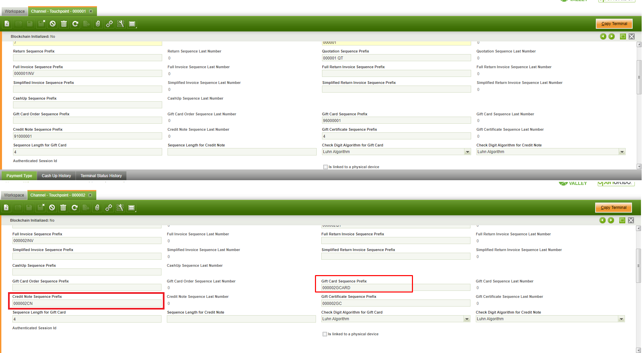
Task: Go to next record in Touchpoint 000001 window
Action: tap(612, 36)
